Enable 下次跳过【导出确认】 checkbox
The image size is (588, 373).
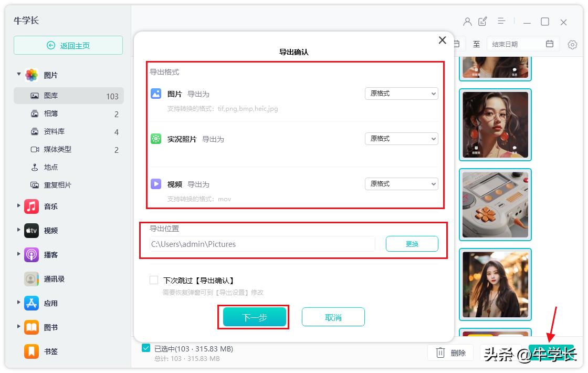coord(154,281)
